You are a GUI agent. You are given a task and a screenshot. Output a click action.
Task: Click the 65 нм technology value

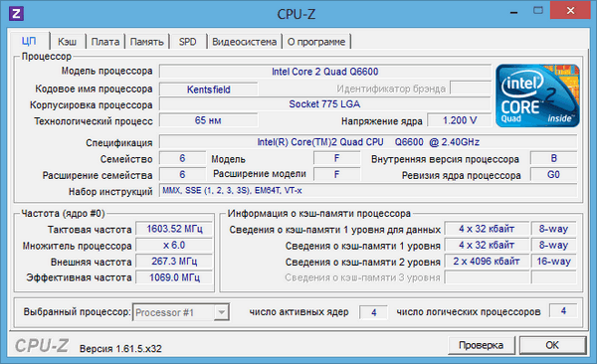coord(209,120)
